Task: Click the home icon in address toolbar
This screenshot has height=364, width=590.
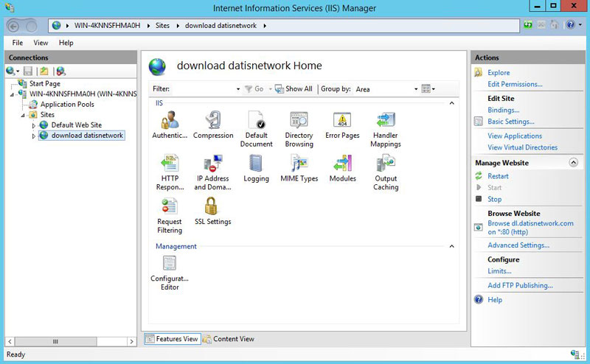Action: click(554, 25)
